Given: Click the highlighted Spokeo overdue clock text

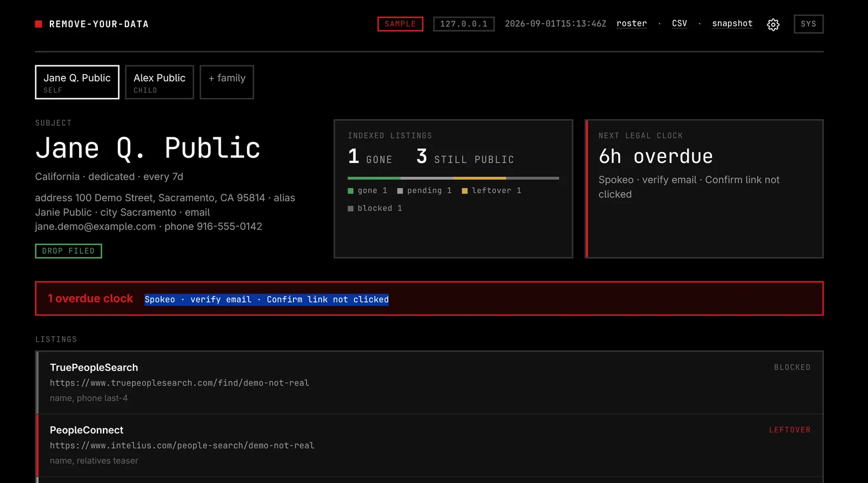Looking at the screenshot, I should 267,300.
